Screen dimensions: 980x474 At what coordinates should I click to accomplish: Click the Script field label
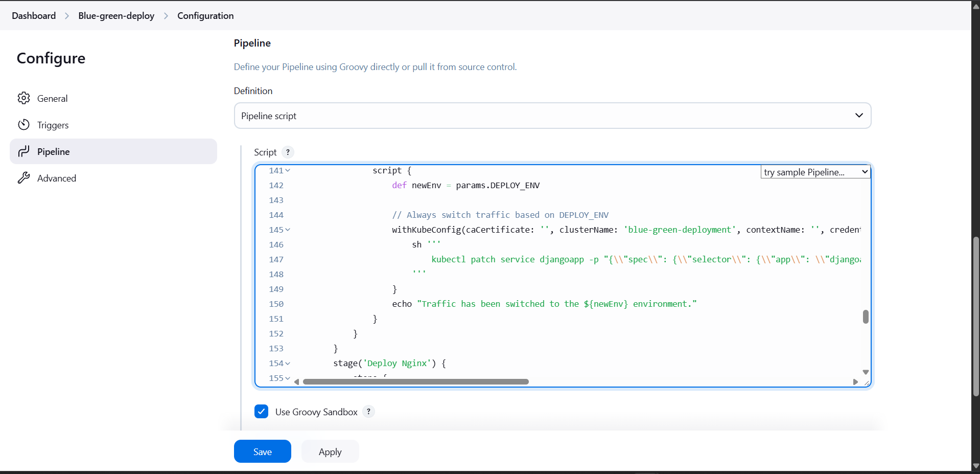[265, 152]
